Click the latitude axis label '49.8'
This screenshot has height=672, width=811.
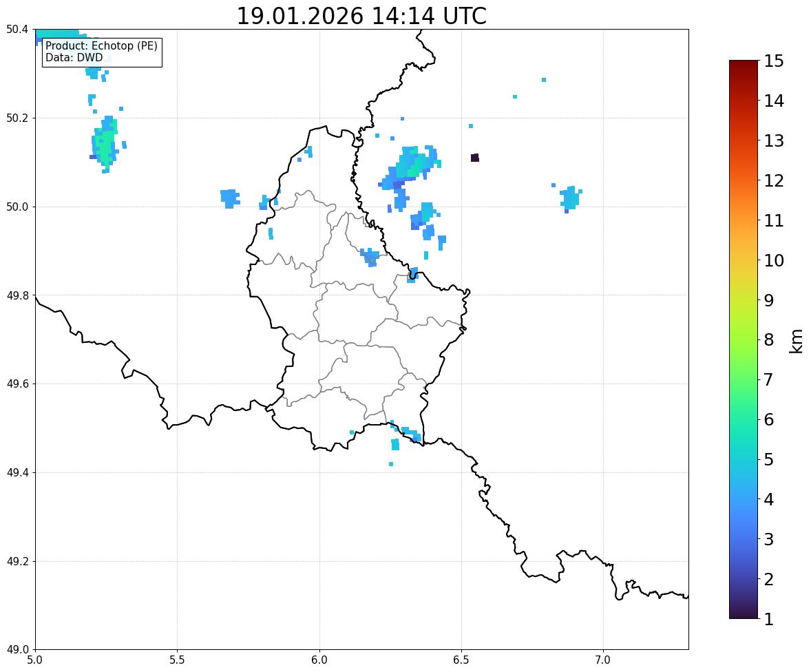17,295
